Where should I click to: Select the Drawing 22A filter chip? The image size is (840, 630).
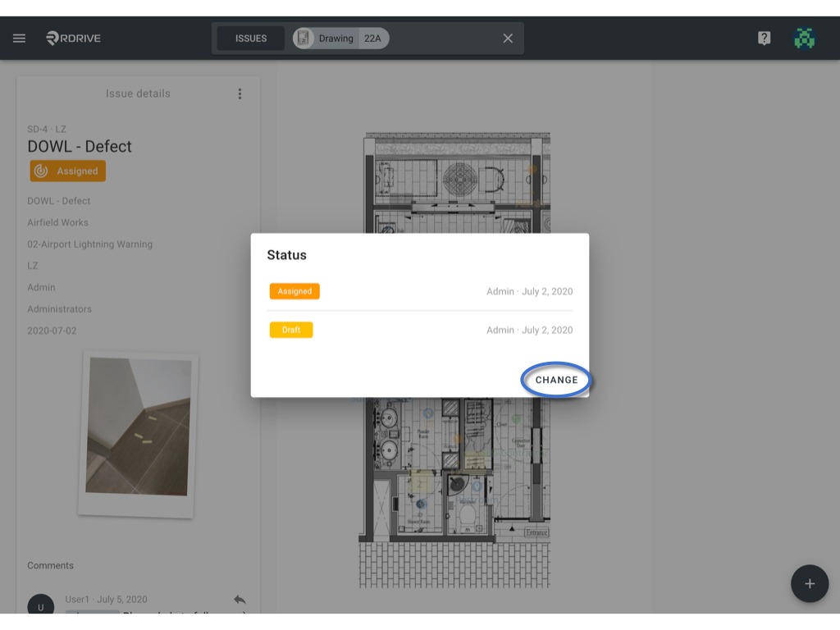tap(340, 39)
